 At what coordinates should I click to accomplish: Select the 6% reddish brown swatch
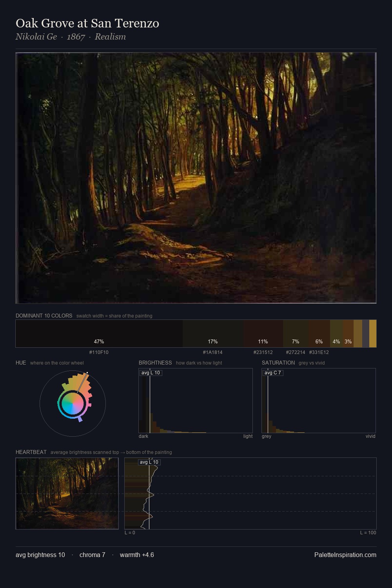click(319, 334)
